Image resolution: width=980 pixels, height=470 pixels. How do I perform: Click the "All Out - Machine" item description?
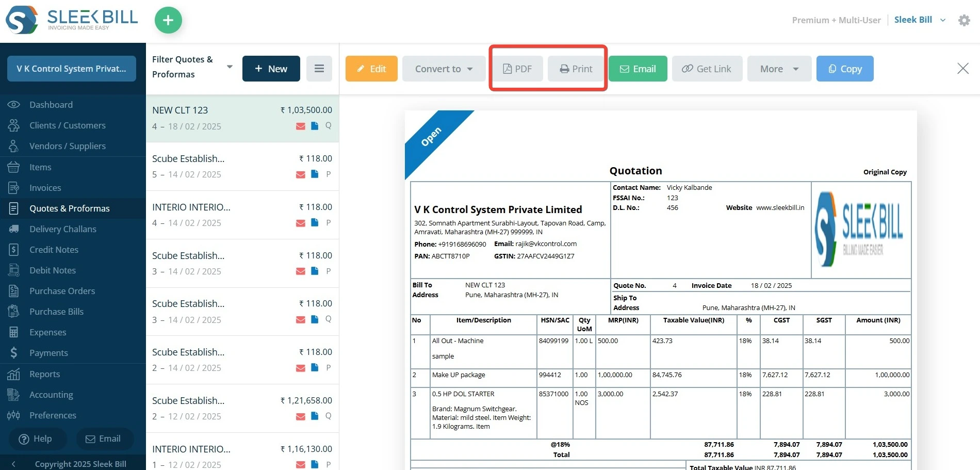click(x=458, y=341)
